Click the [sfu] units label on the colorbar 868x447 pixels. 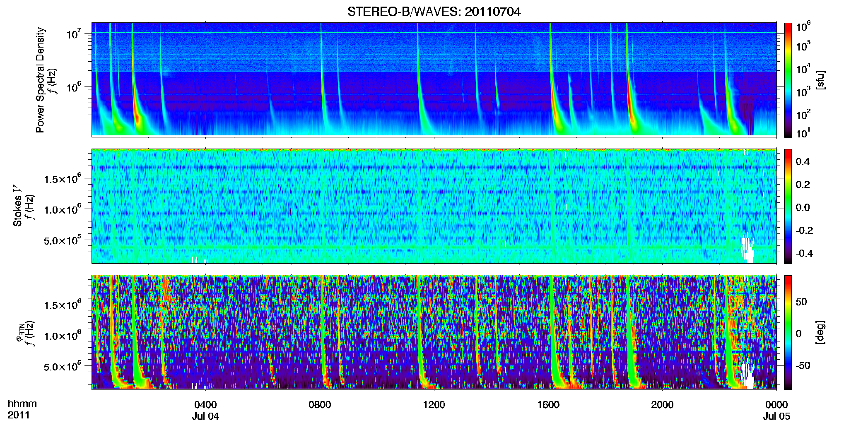(820, 79)
